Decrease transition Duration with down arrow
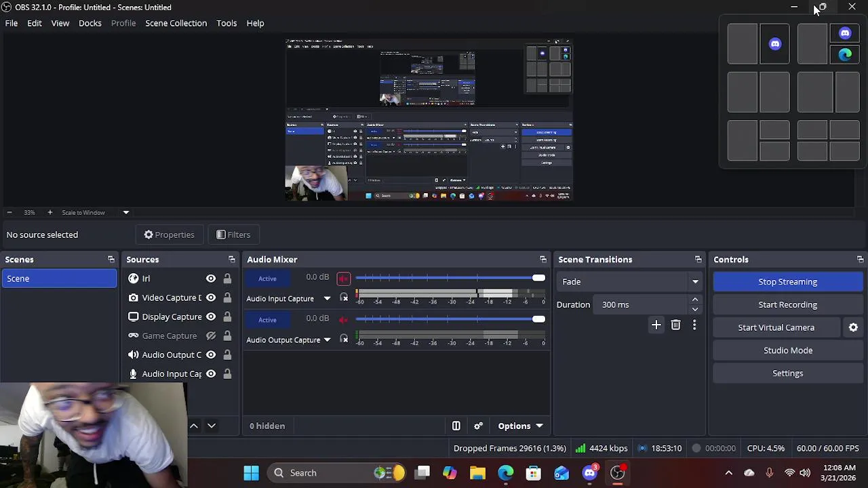 coord(695,309)
